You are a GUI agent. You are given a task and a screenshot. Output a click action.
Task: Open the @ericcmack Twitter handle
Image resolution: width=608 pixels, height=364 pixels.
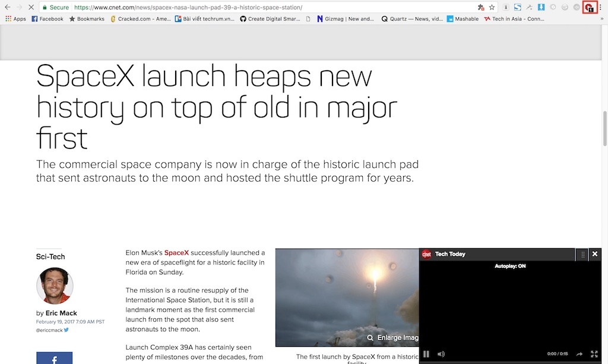coord(49,330)
